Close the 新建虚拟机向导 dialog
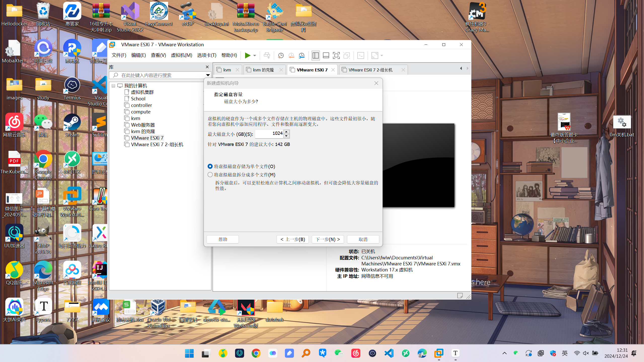Viewport: 644px width, 362px height. click(376, 83)
